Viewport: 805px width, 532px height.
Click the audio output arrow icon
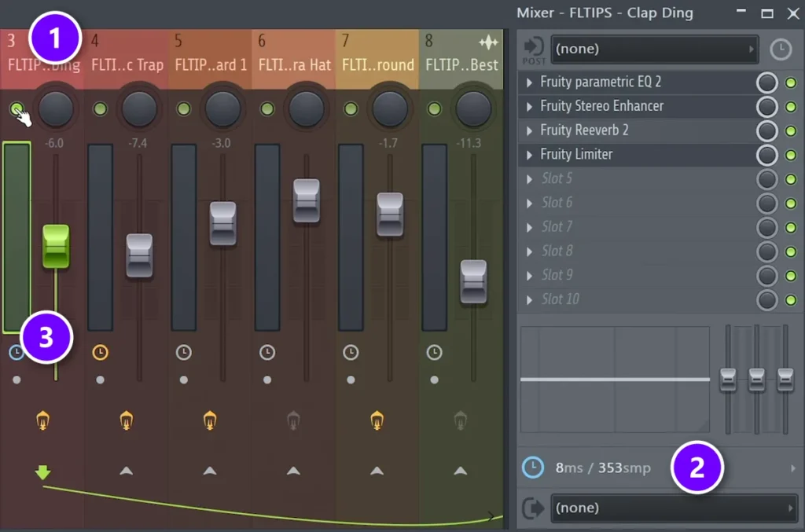[x=533, y=508]
